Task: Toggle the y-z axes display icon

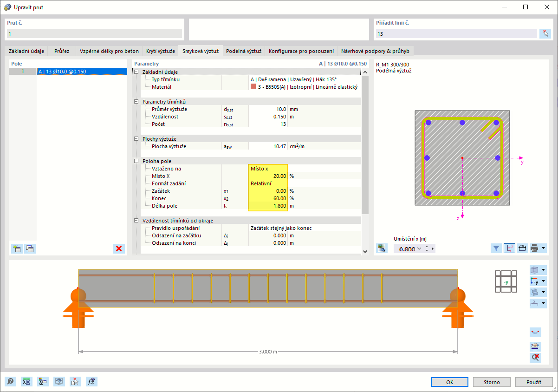Action: tap(509, 248)
